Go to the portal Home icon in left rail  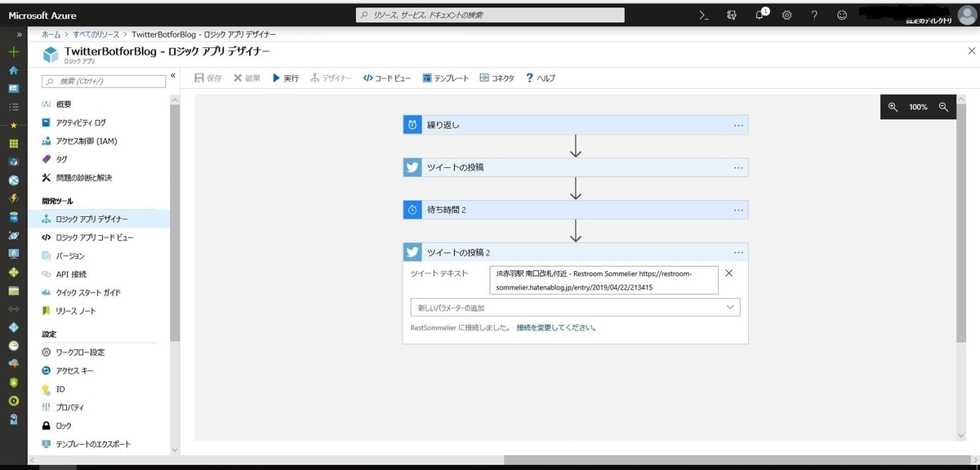[13, 70]
